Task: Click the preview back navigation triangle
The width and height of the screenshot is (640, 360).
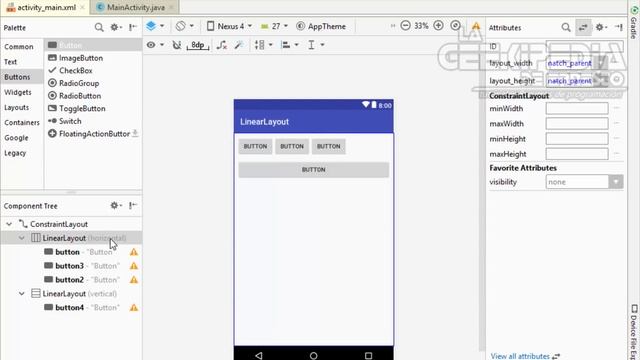Action: point(259,356)
